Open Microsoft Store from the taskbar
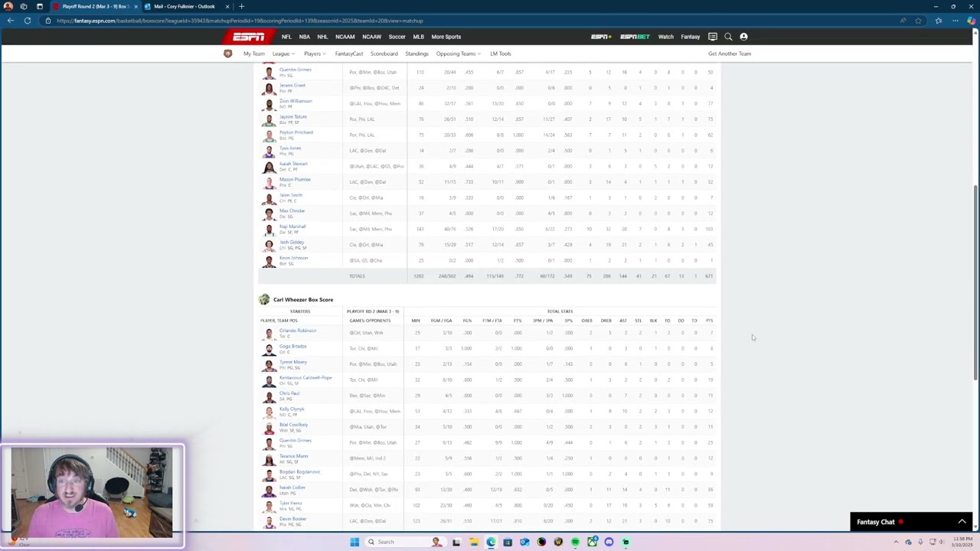Screen dimensions: 980x551 click(x=508, y=542)
